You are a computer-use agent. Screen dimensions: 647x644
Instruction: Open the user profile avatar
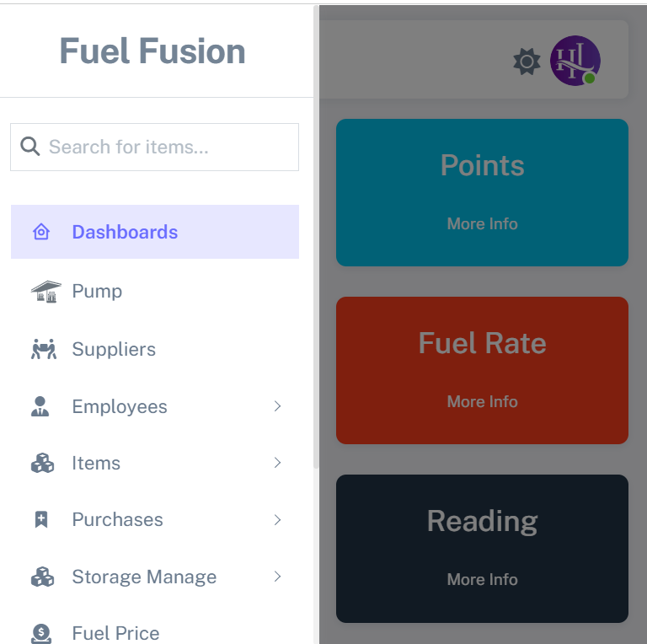575,61
